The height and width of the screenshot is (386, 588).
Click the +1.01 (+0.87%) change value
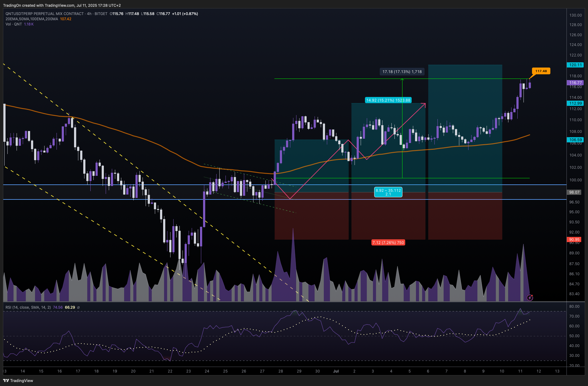pyautogui.click(x=185, y=14)
